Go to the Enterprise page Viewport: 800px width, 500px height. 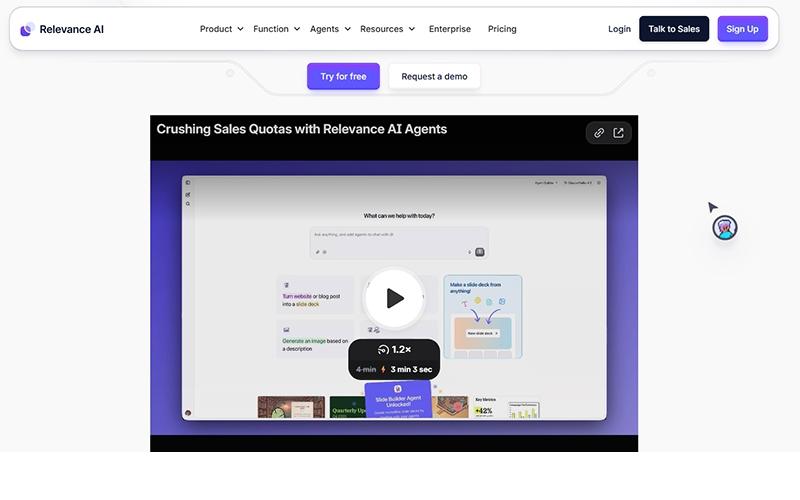click(x=449, y=29)
